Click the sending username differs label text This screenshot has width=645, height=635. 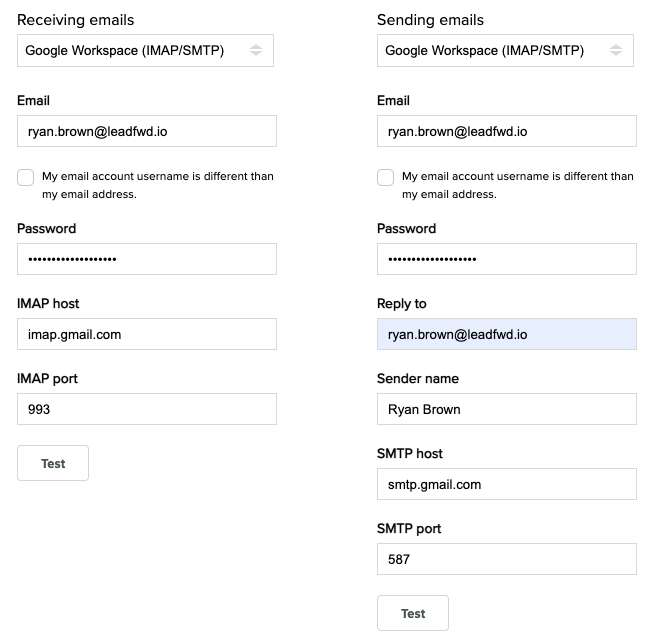(517, 185)
